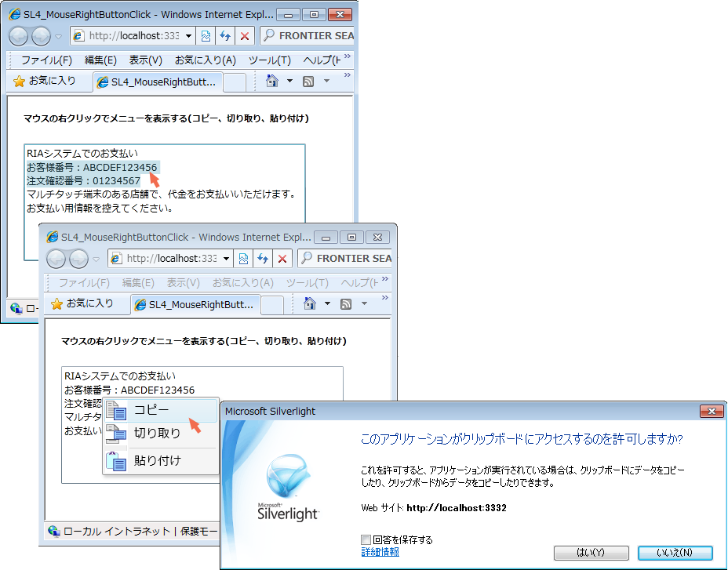728x570 pixels.
Task: Click Home icon in top window
Action: (272, 81)
